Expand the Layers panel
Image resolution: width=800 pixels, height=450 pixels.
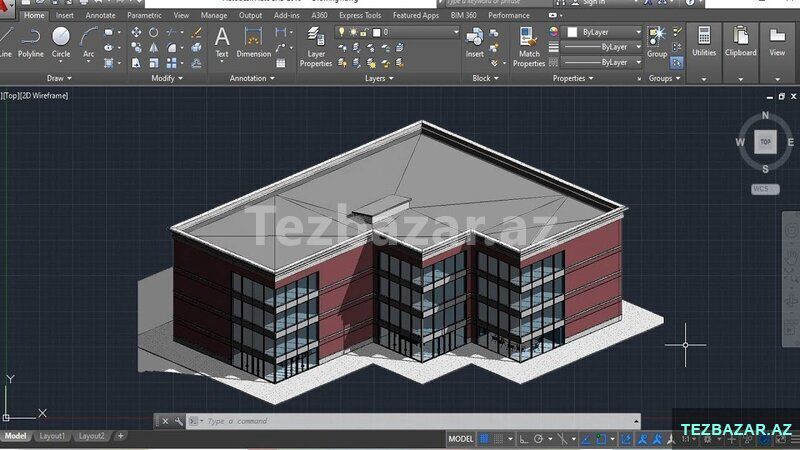point(379,79)
